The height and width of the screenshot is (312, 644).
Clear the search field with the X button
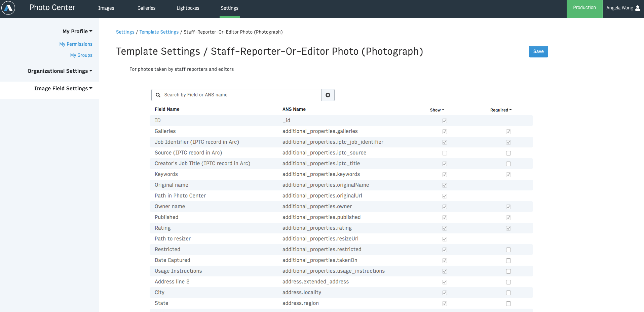pos(328,95)
